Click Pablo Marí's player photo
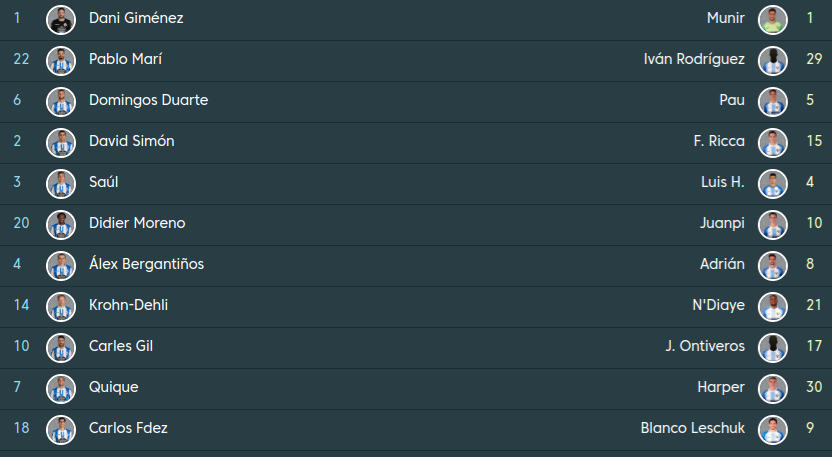This screenshot has height=457, width=832. pos(61,60)
